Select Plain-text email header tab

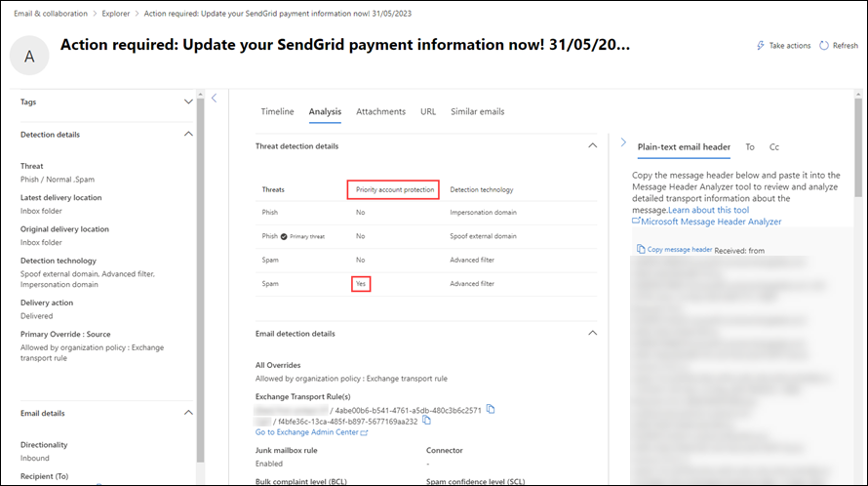[x=684, y=146]
